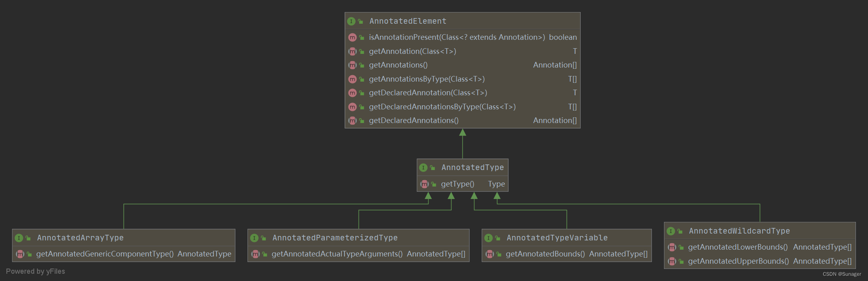
Task: Click the getDeclaredAnnotation(Class<T>) method name
Action: pyautogui.click(x=428, y=93)
